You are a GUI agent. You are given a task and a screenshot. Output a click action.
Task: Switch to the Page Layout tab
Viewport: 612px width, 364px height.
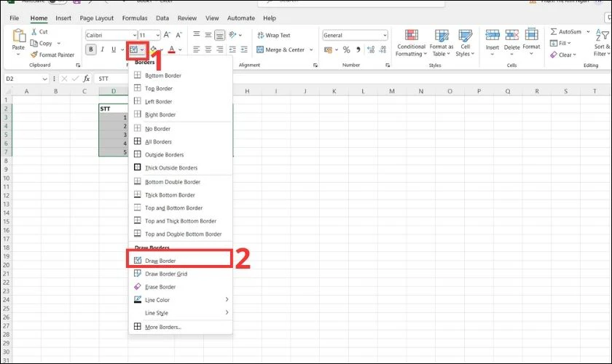pos(96,18)
